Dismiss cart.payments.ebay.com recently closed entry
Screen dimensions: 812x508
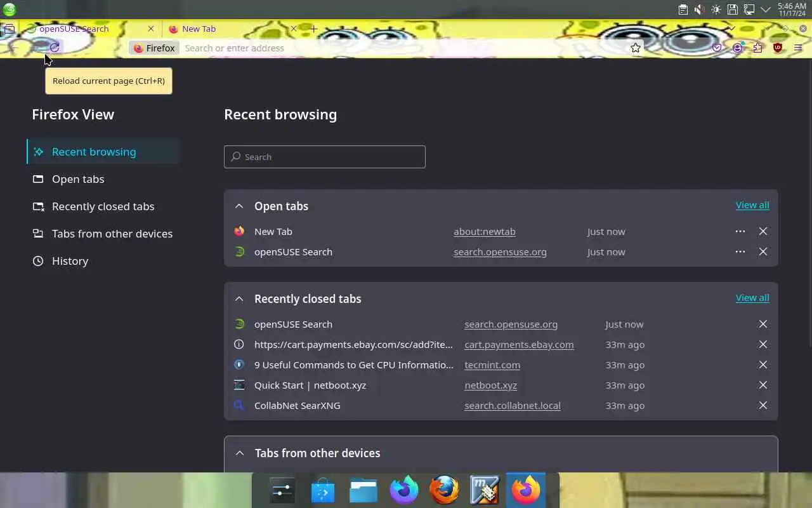[x=763, y=345]
